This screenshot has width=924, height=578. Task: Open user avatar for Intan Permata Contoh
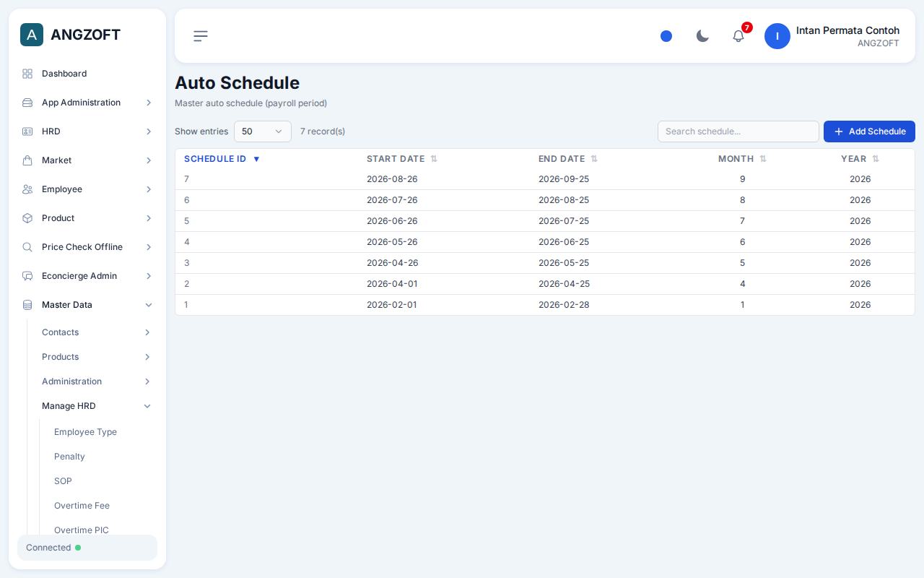coord(777,36)
